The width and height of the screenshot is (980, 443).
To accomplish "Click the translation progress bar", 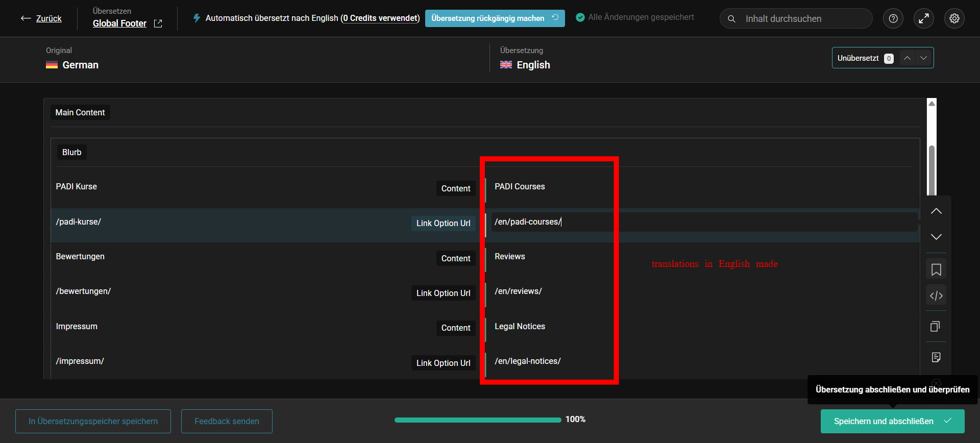I will [477, 420].
